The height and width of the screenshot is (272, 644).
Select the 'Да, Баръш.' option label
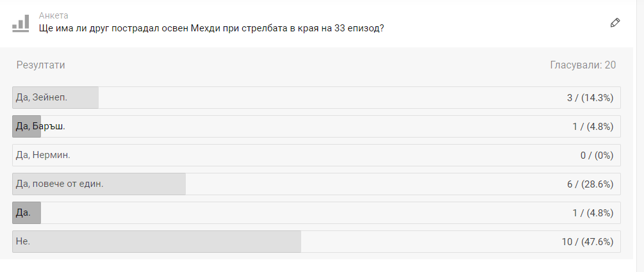coord(40,126)
